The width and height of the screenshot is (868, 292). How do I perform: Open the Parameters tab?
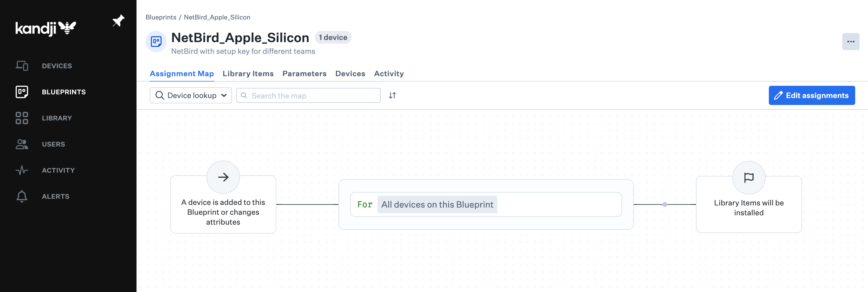pos(304,74)
